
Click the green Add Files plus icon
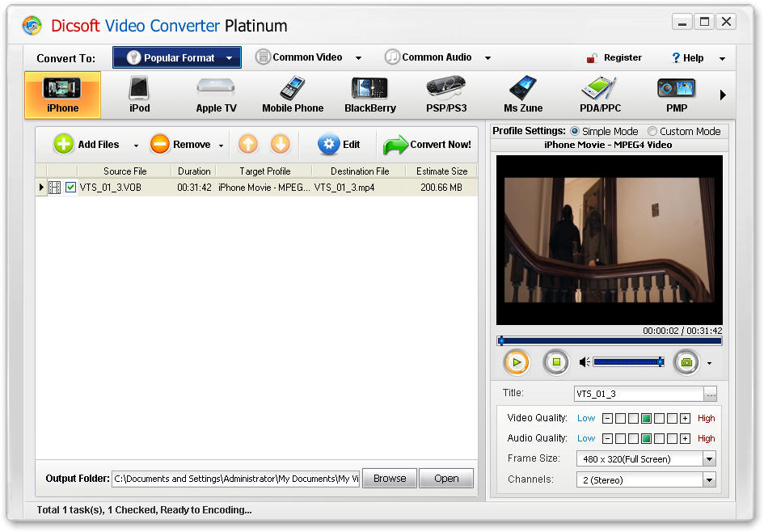(63, 144)
